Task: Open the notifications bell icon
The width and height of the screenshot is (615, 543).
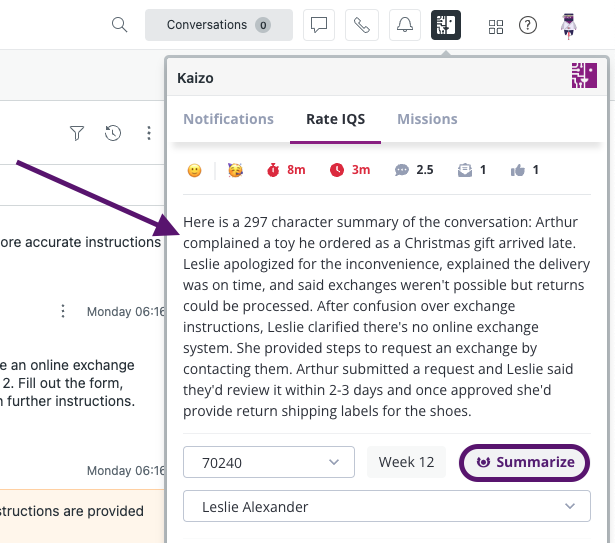Action: tap(405, 25)
